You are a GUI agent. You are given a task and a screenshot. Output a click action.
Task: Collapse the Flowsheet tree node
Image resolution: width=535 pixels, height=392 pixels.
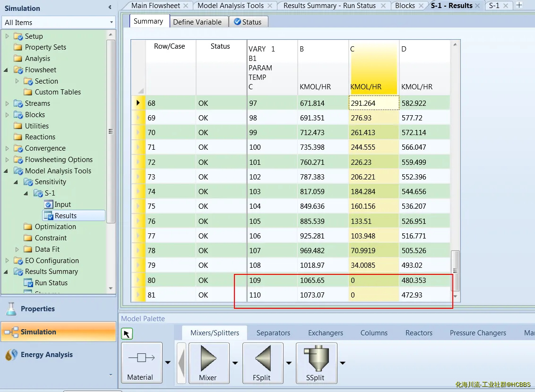pos(6,70)
